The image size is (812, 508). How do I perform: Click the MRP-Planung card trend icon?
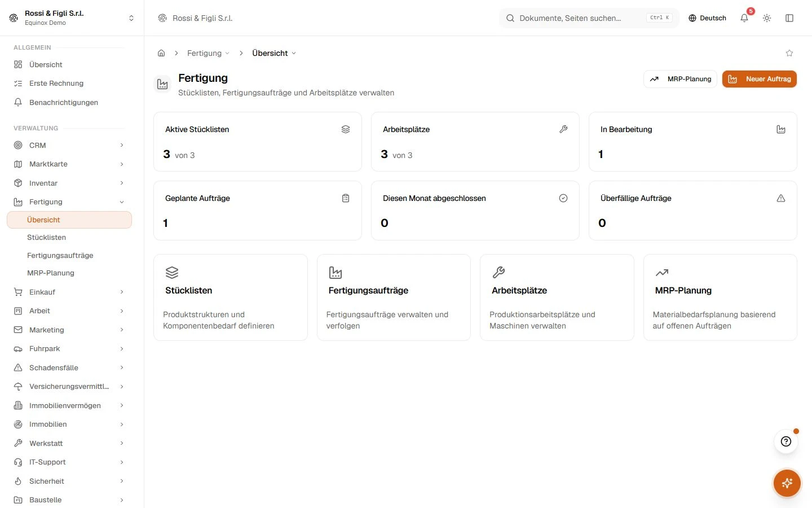point(662,273)
